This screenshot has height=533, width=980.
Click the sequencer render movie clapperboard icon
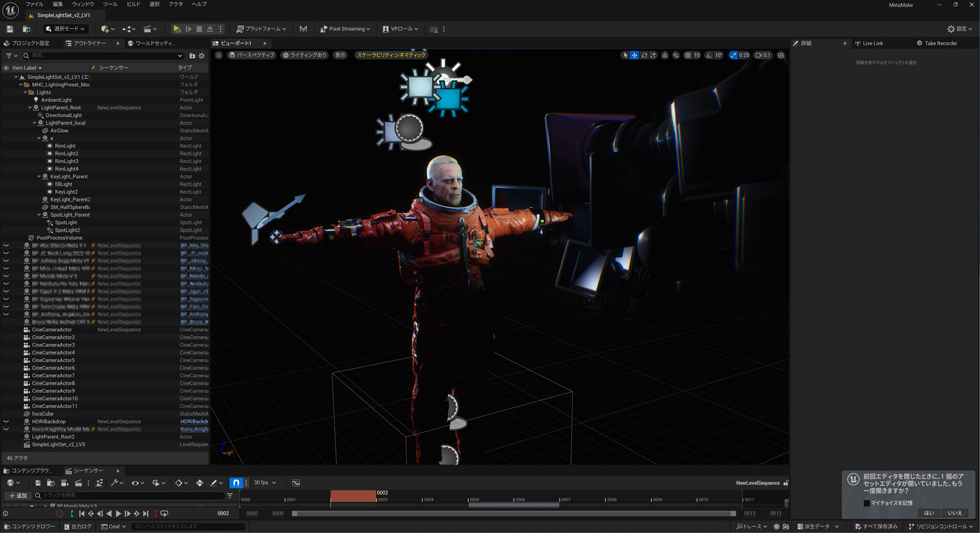(x=78, y=482)
